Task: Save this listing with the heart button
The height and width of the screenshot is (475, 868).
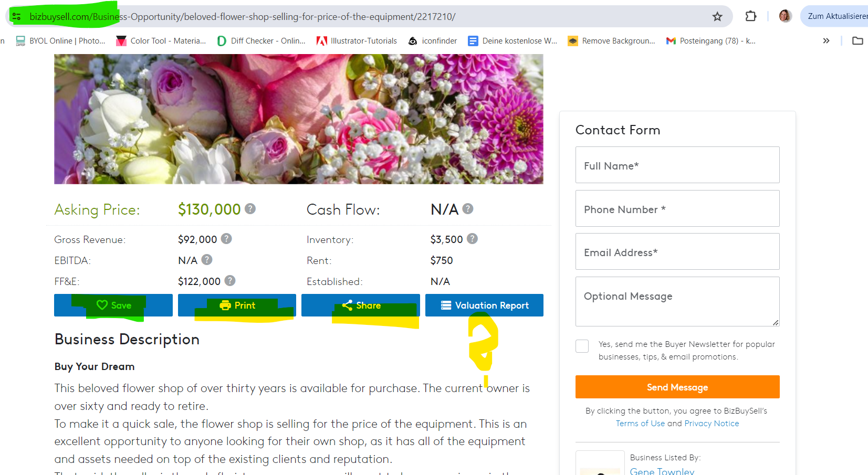Action: 113,305
